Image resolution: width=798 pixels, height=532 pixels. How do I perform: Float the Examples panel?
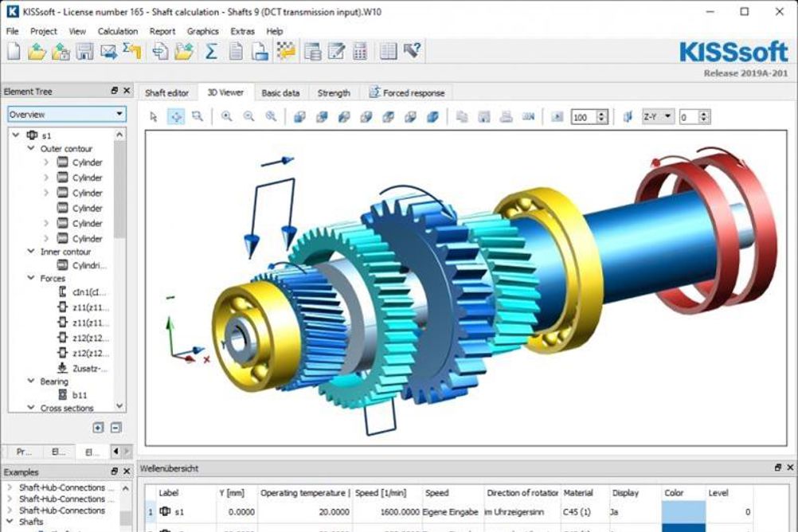(115, 471)
